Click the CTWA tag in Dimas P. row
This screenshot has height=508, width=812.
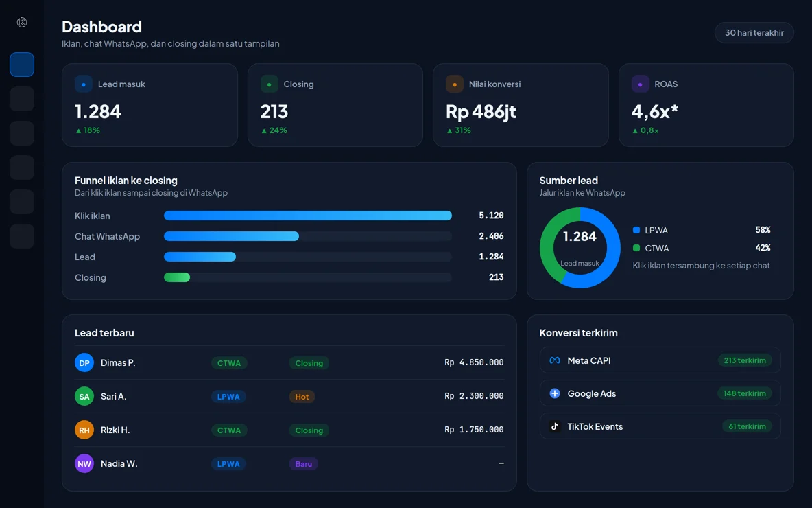coord(229,363)
